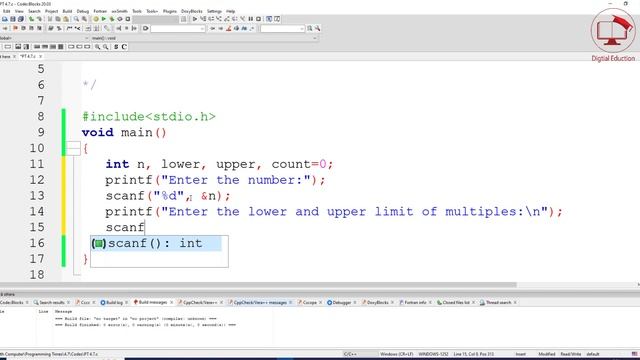The width and height of the screenshot is (640, 360).
Task: Open the Edit menu
Action: coord(7,11)
